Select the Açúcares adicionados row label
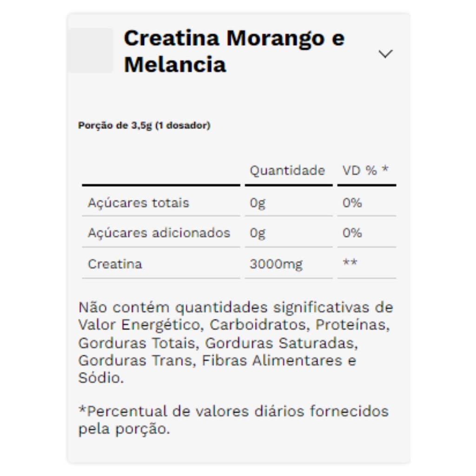The width and height of the screenshot is (476, 476). [x=159, y=233]
